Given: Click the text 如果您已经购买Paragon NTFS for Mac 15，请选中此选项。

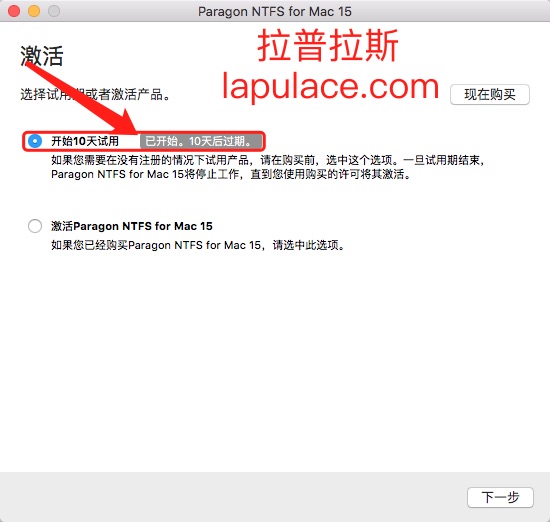Looking at the screenshot, I should pyautogui.click(x=198, y=245).
